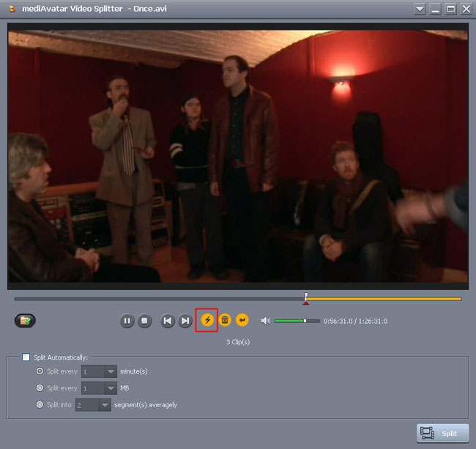Viewport: 476px width, 449px height.
Task: Close the Video Splitter window
Action: pos(466,9)
